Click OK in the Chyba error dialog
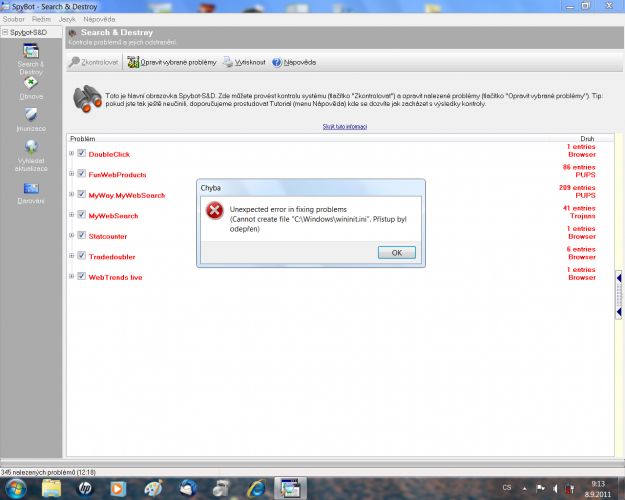The width and height of the screenshot is (625, 500). [x=397, y=252]
